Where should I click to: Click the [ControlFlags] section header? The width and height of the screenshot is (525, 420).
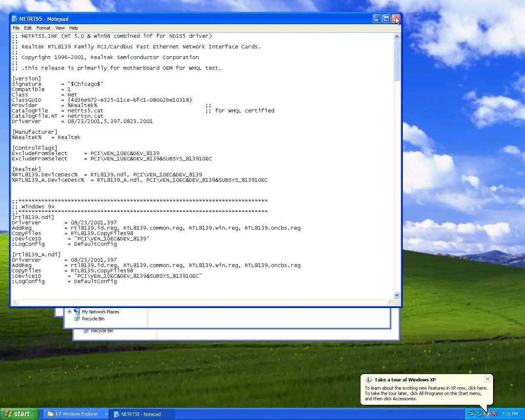point(35,148)
